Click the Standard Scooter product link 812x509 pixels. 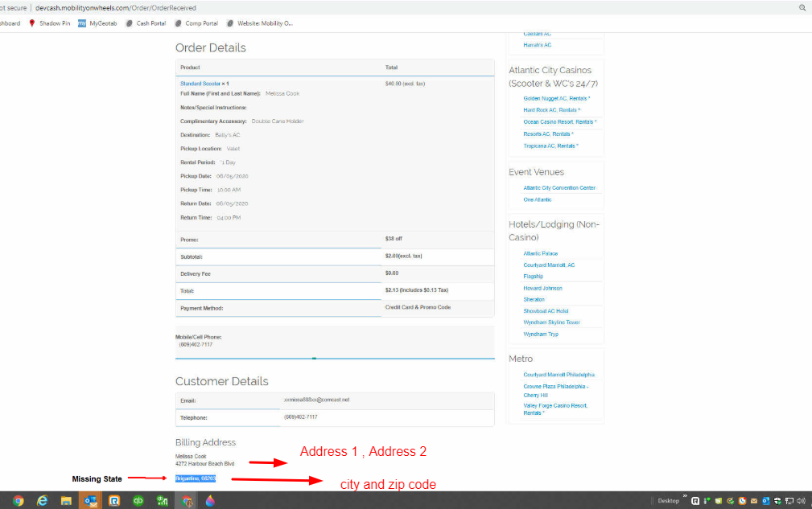(200, 83)
